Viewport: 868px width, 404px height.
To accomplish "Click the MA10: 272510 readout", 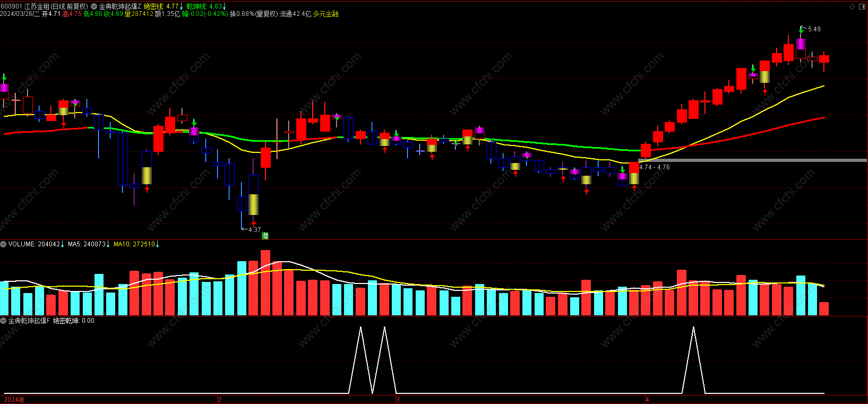I will click(x=134, y=244).
